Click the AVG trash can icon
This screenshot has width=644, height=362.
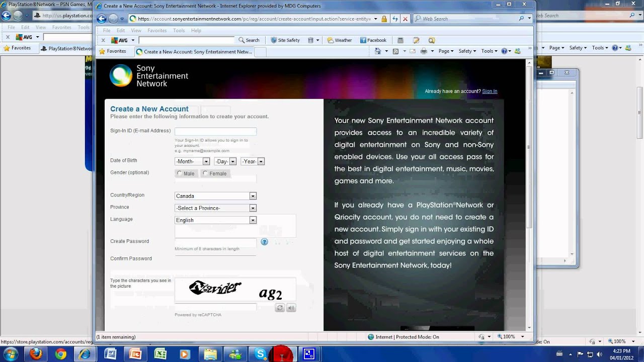coord(310,40)
